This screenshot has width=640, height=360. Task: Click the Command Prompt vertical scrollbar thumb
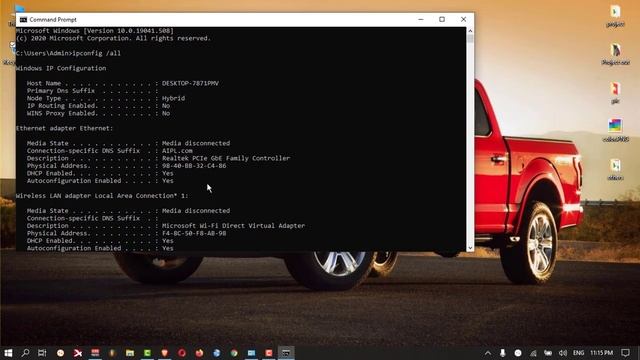470,38
